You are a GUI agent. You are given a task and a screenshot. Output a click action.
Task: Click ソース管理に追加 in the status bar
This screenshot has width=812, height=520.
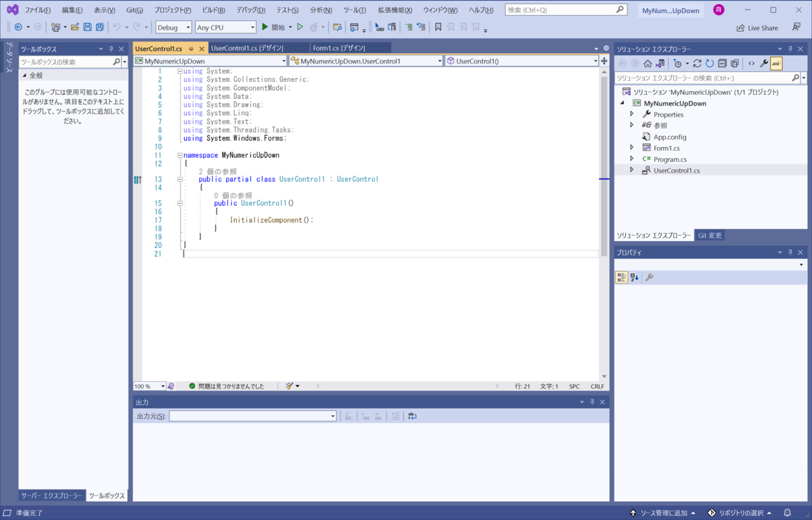click(x=658, y=513)
